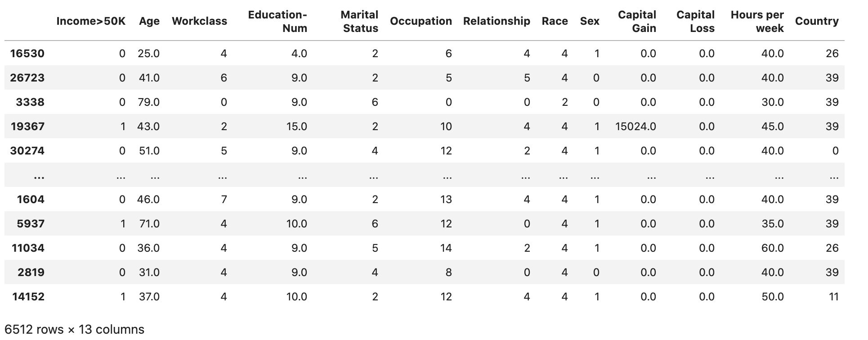Image resolution: width=868 pixels, height=340 pixels.
Task: Select the Workclass column header
Action: pos(199,21)
